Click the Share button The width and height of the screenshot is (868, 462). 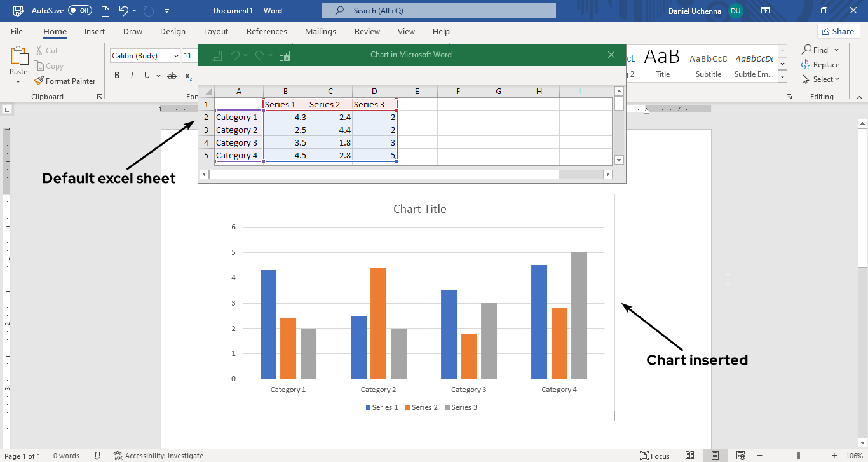pyautogui.click(x=837, y=31)
